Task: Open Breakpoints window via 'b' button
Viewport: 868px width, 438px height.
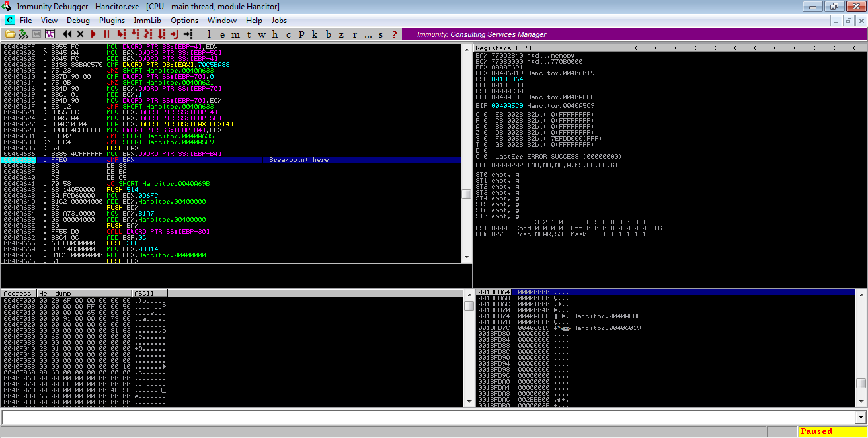Action: coord(329,34)
